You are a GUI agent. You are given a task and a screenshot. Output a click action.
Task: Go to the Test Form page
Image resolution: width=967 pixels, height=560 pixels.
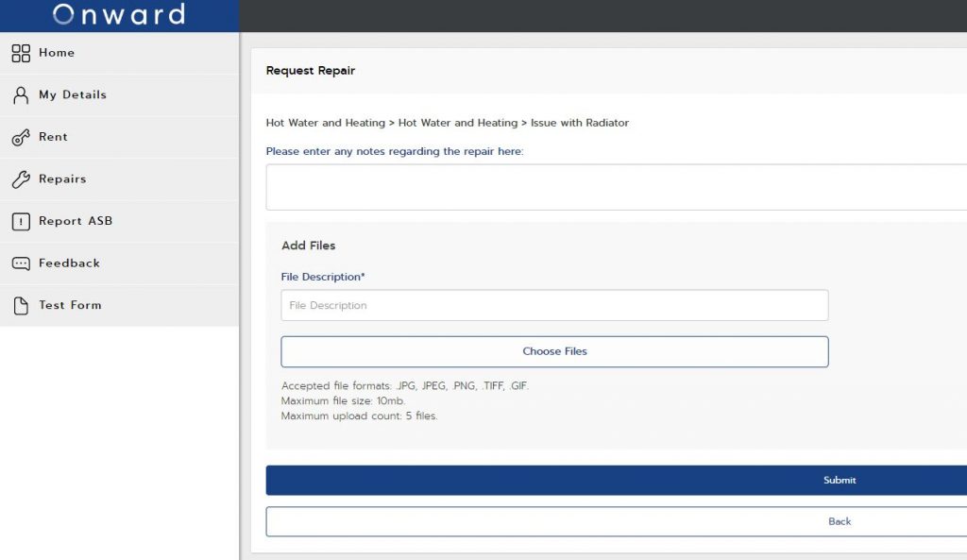[x=72, y=305]
